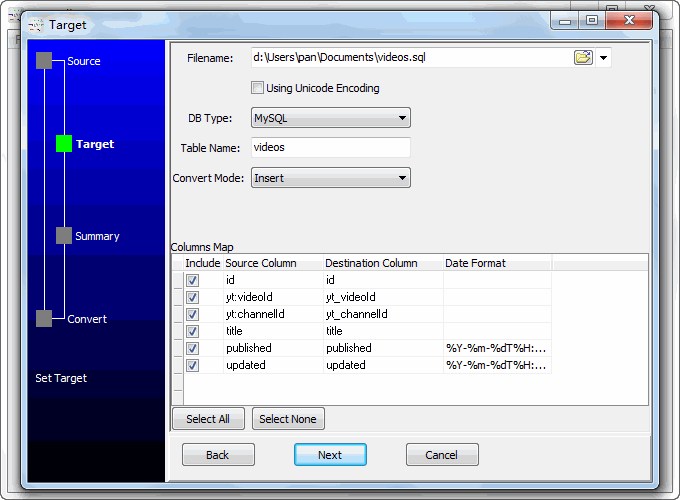Toggle Include checkbox for title row
Screen dimensions: 680x500
[x=192, y=331]
